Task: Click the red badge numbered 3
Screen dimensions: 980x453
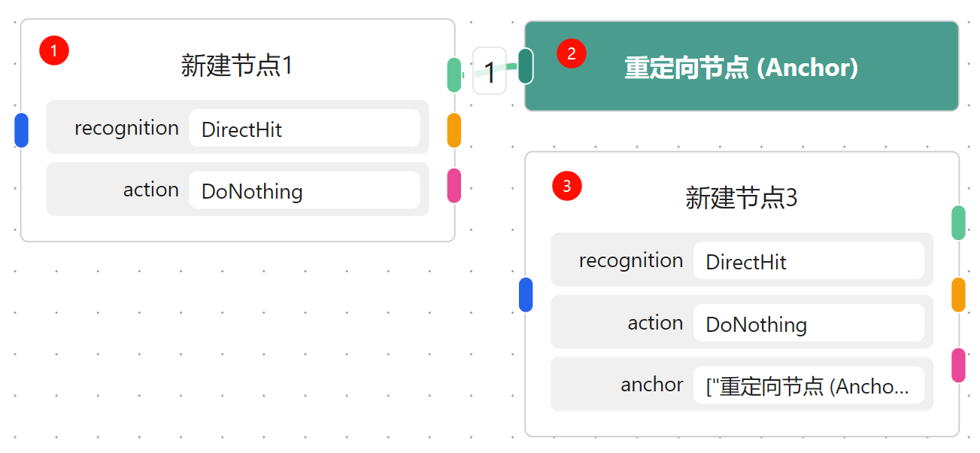Action: (567, 186)
